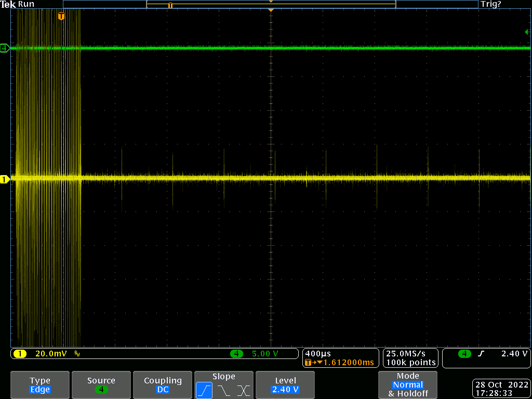This screenshot has height=399, width=532.
Task: Select the falling edge slope icon
Action: [x=224, y=390]
